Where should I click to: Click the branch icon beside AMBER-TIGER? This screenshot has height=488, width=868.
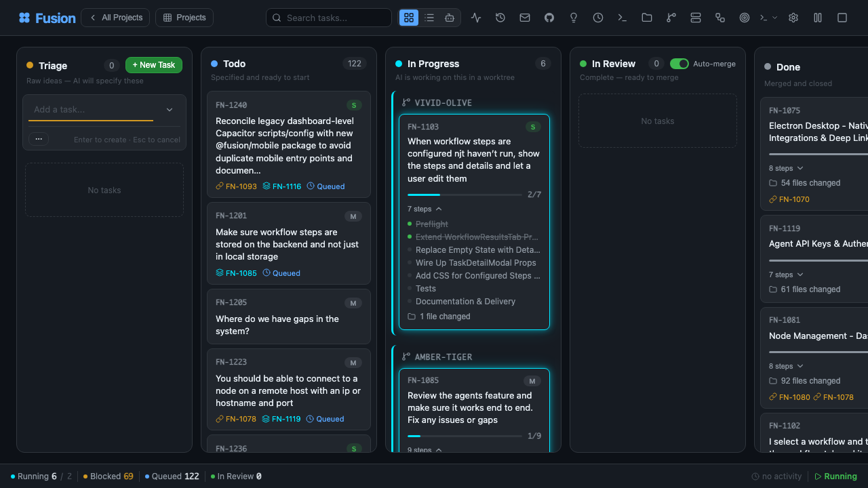coord(406,357)
